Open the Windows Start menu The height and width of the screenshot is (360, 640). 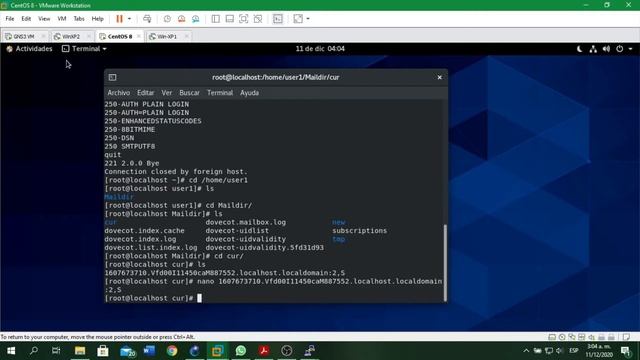click(x=11, y=351)
